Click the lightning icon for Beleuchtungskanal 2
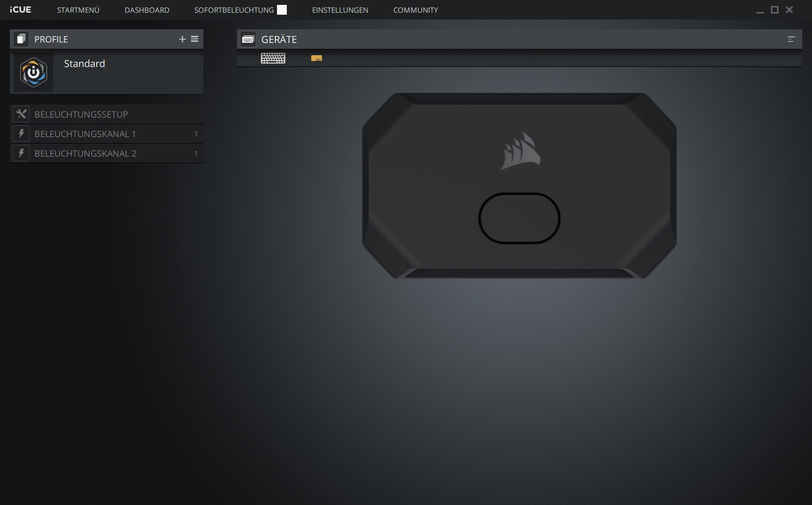This screenshot has width=812, height=505. 21,153
